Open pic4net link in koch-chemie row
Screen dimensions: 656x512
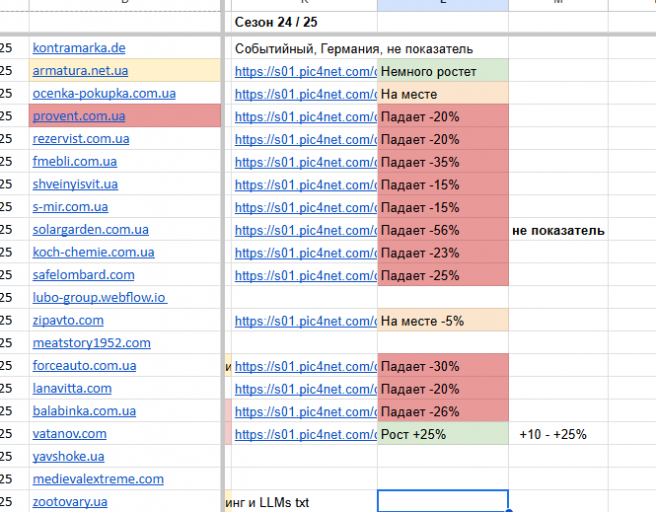pyautogui.click(x=306, y=253)
